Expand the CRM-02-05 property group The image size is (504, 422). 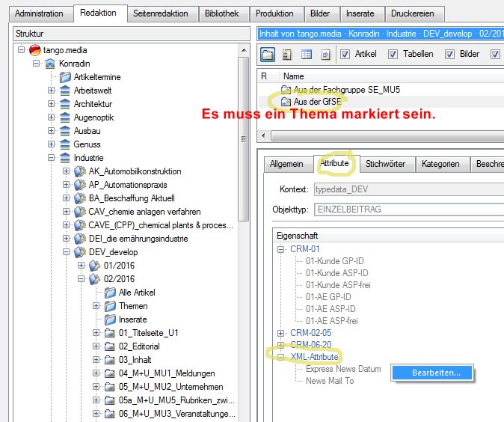point(281,333)
